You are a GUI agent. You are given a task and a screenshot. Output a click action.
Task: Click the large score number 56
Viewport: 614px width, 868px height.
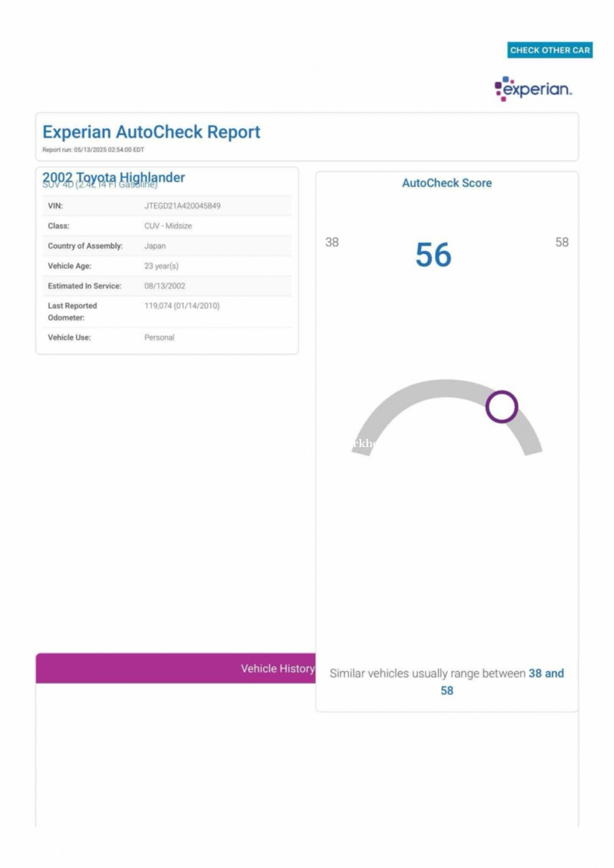click(434, 255)
